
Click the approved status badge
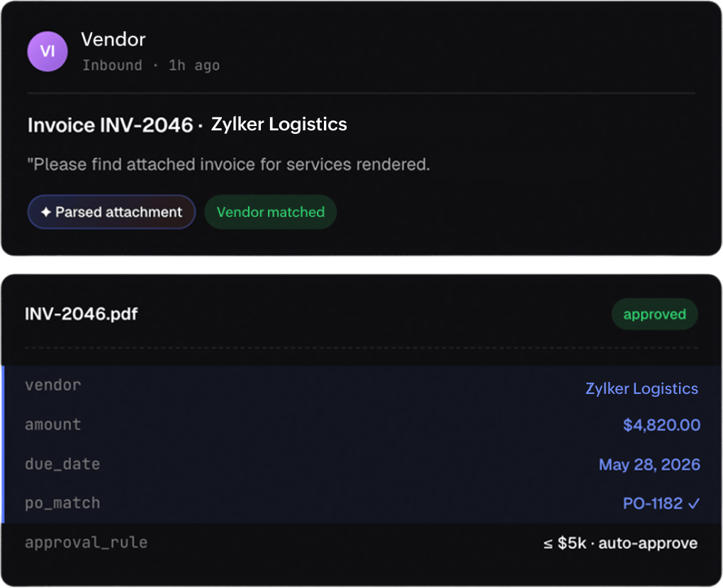pos(655,315)
